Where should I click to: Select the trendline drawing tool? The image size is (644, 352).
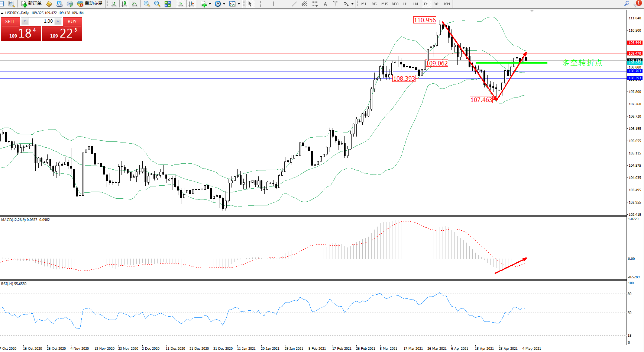[294, 4]
